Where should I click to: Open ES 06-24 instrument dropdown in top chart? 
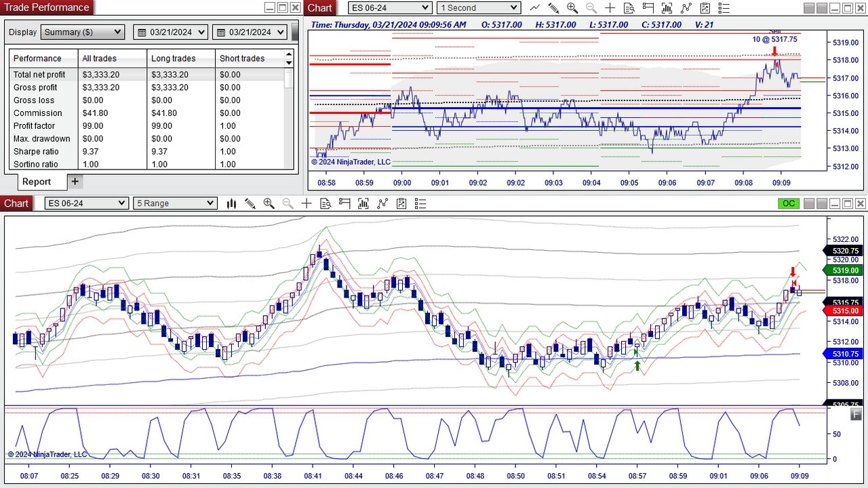click(390, 7)
